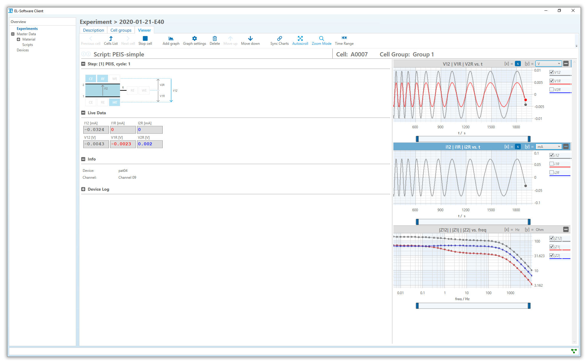Click the Delete trash icon

(x=215, y=38)
